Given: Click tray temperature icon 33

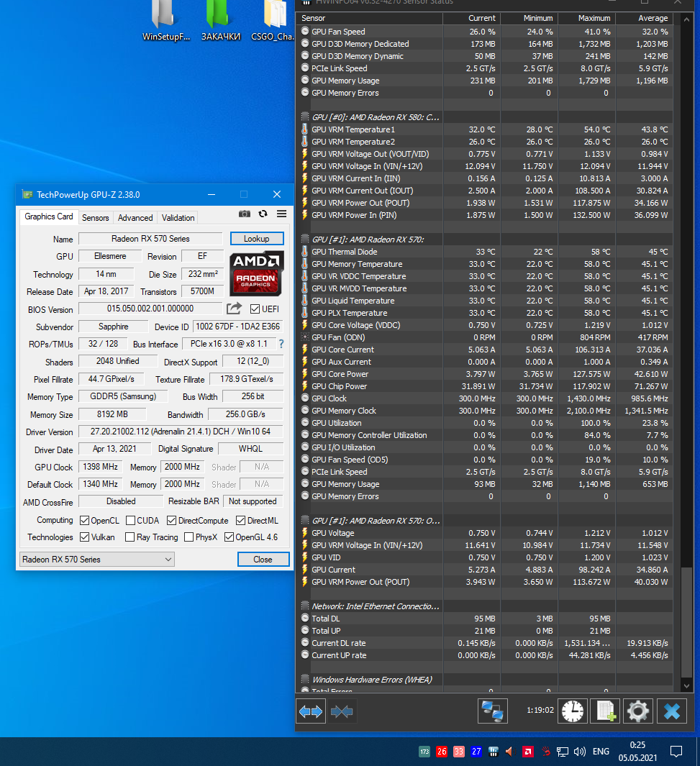Looking at the screenshot, I should [x=459, y=752].
